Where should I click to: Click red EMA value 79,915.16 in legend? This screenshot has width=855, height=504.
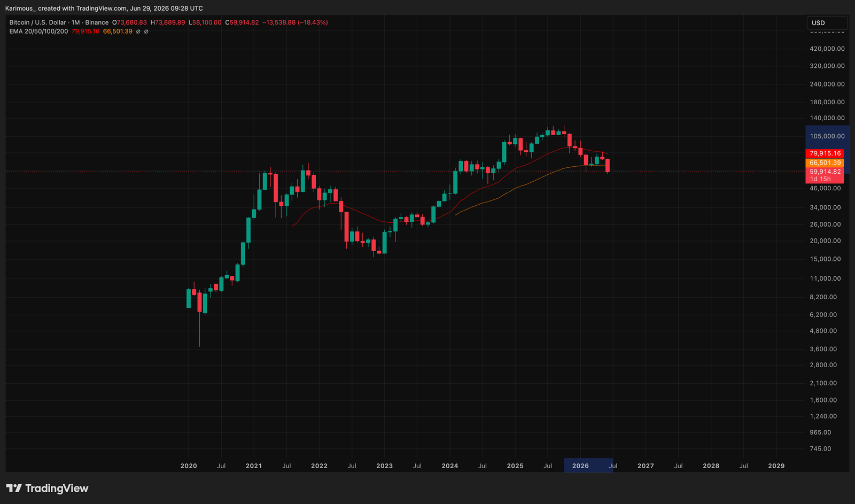[85, 32]
